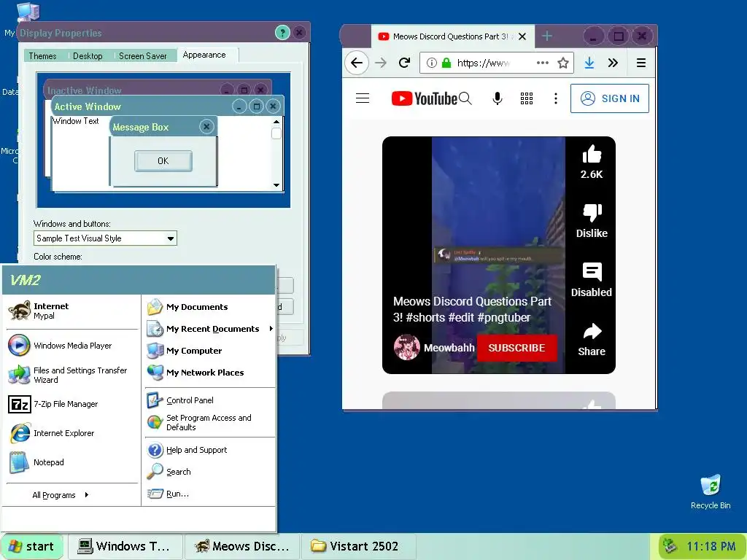This screenshot has height=560, width=747.
Task: Open My Network Places
Action: 209,373
